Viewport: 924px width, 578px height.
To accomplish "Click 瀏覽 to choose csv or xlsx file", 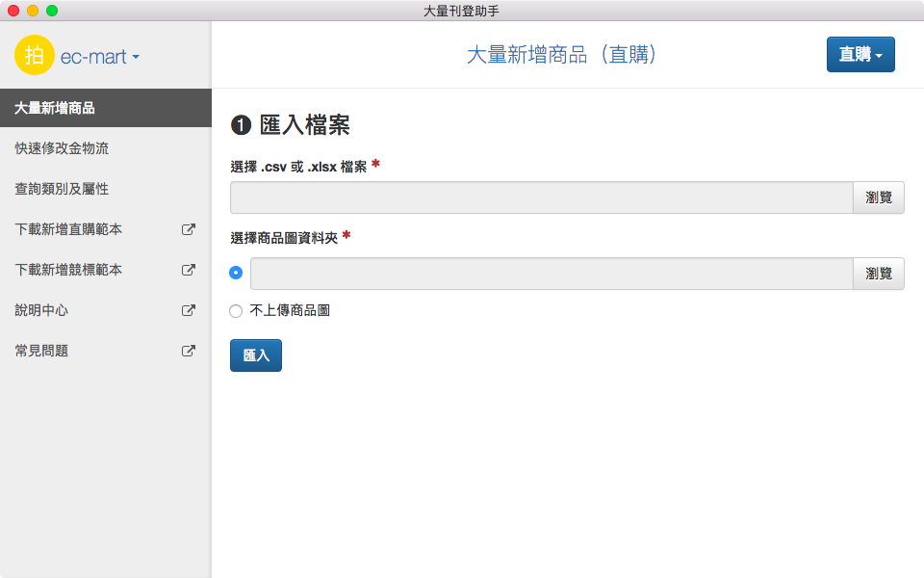I will [878, 197].
